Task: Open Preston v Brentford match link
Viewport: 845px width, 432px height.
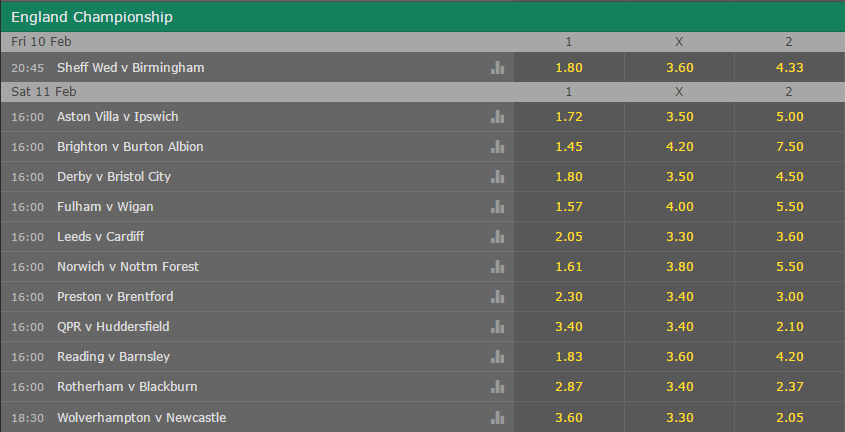Action: pyautogui.click(x=115, y=297)
